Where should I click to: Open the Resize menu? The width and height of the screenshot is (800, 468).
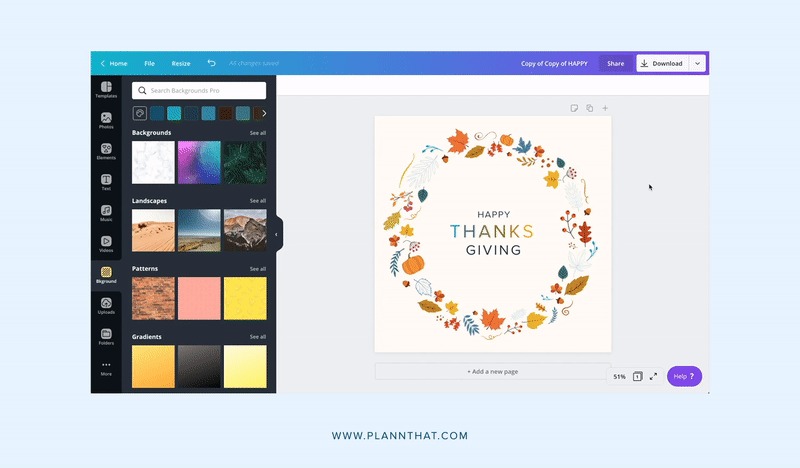(181, 63)
